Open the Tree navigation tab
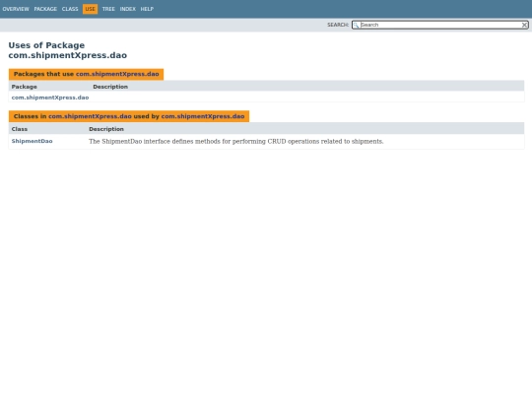The image size is (532, 399). tap(108, 9)
